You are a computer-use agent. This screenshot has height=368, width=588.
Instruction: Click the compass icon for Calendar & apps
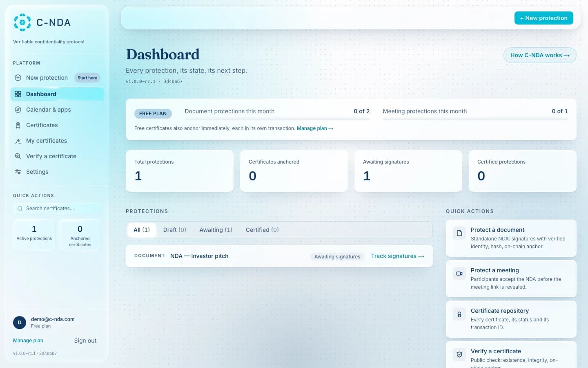coord(18,110)
